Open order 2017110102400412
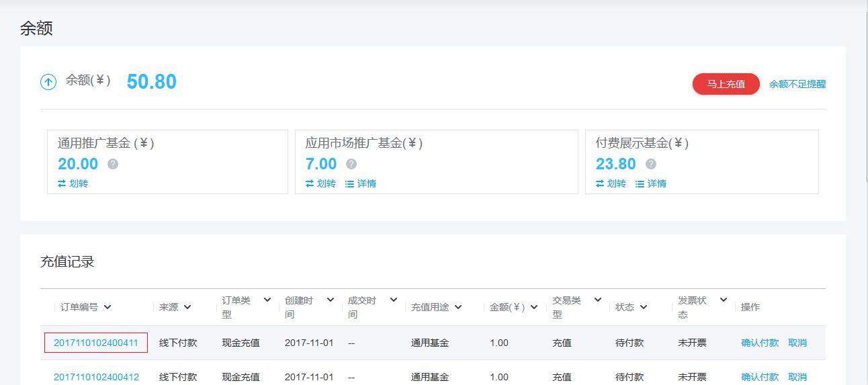Viewport: 868px width, 385px height. point(96,377)
